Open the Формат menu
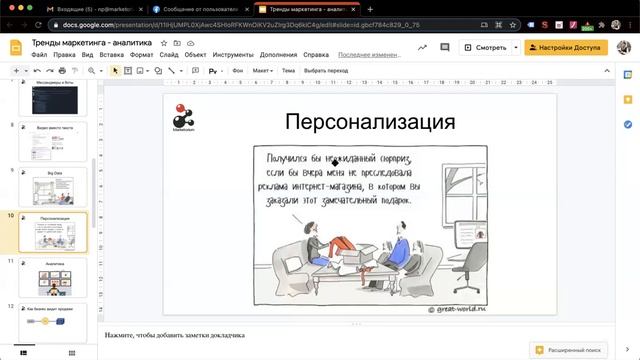Screen dimensions: 640x360 [x=142, y=55]
